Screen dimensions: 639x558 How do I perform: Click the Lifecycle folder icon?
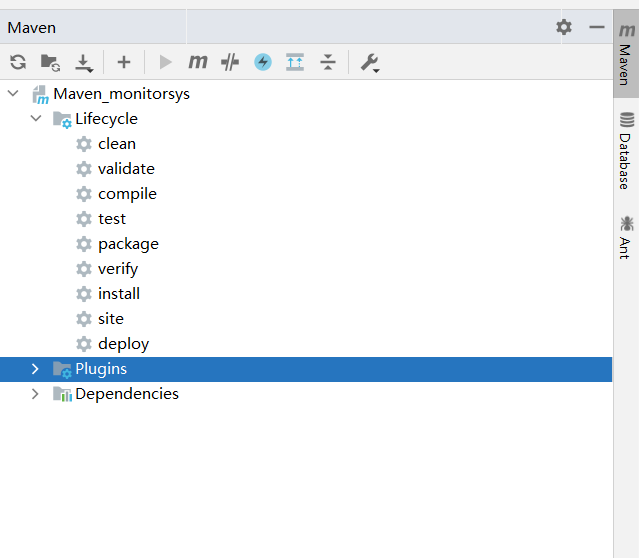pos(62,120)
